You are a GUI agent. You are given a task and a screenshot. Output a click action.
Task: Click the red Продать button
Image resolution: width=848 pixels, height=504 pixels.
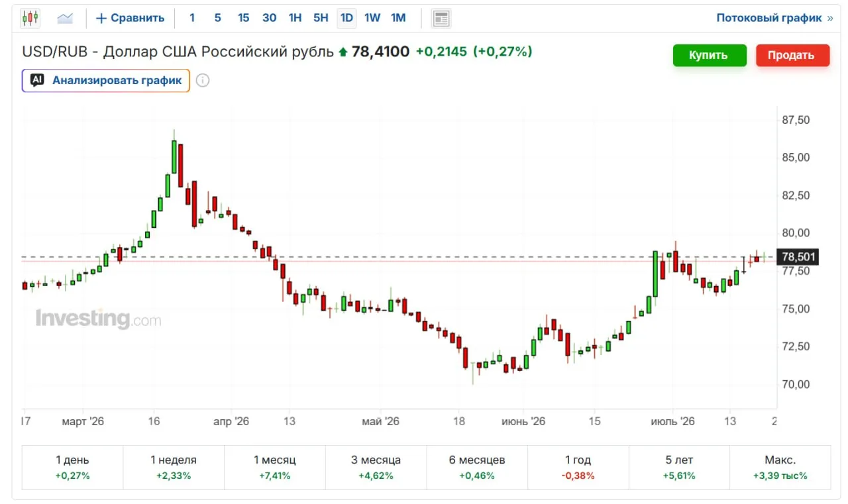click(x=792, y=55)
